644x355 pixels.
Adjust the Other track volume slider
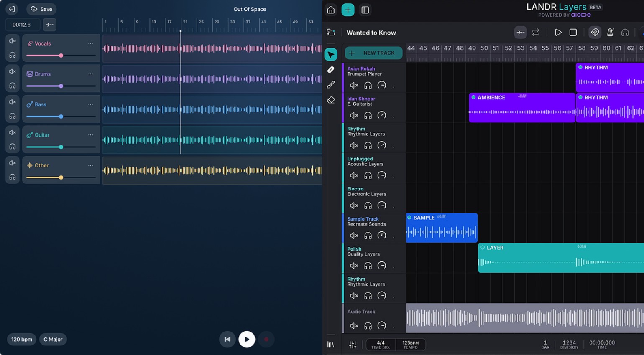[61, 177]
